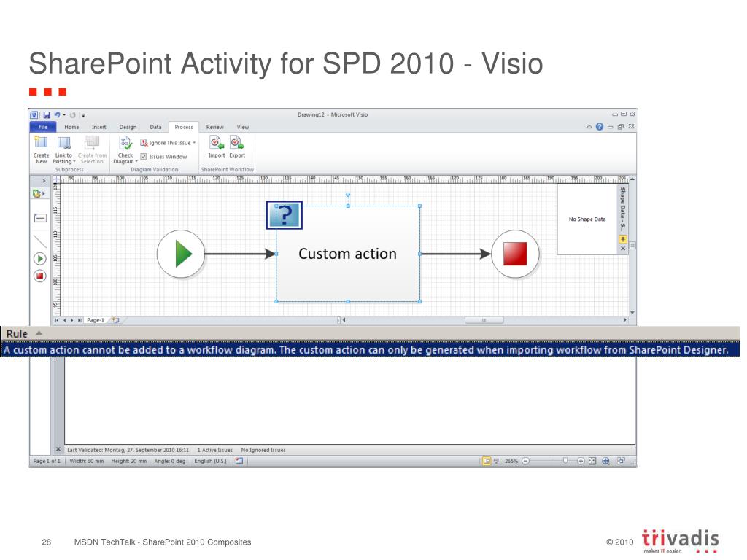
Task: Click Full Screen presentation view icon
Action: [496, 461]
